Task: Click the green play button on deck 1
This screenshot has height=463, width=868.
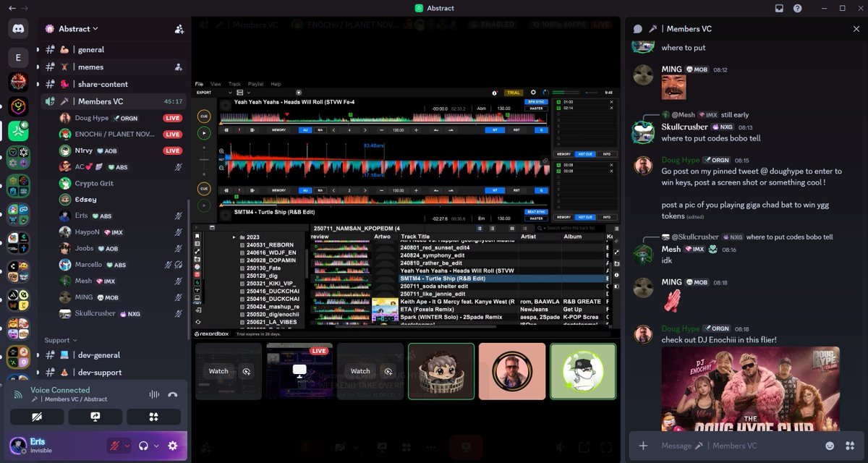Action: (204, 134)
